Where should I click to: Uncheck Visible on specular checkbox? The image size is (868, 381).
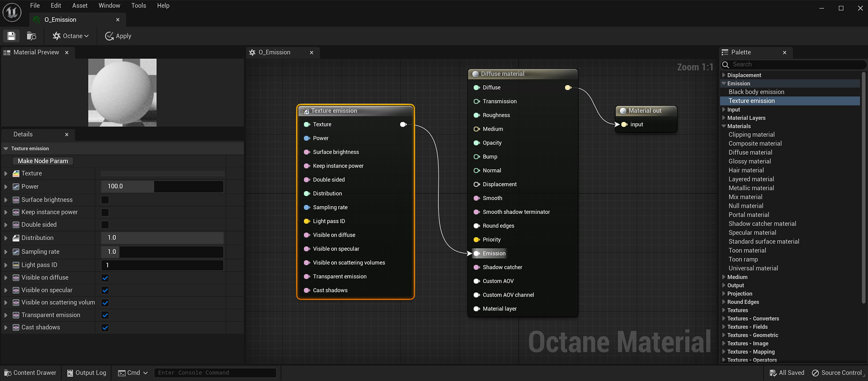coord(105,290)
